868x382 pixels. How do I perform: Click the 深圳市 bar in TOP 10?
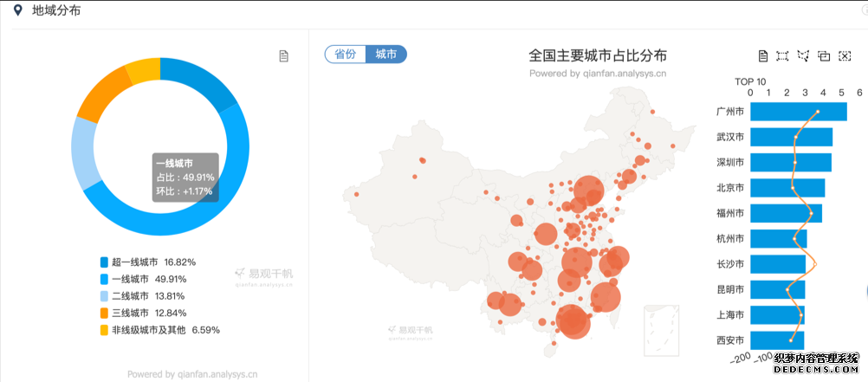[791, 163]
